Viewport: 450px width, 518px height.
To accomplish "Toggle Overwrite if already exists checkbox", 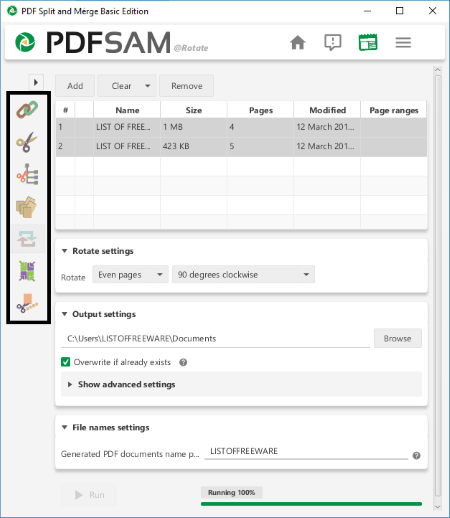I will tap(66, 362).
